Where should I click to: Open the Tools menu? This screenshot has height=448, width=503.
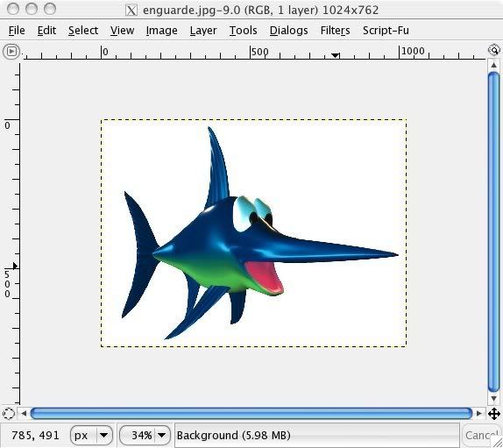243,31
